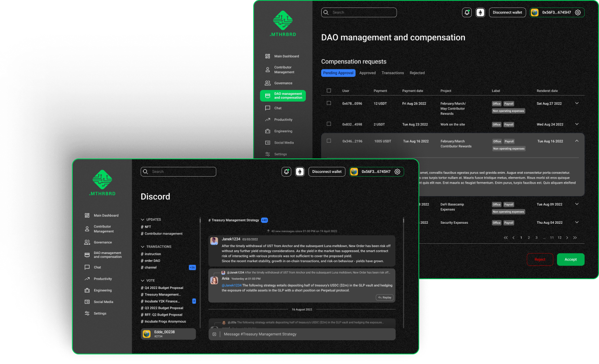Screen dimensions: 599x364
Task: Click the green Accept button
Action: pyautogui.click(x=571, y=260)
